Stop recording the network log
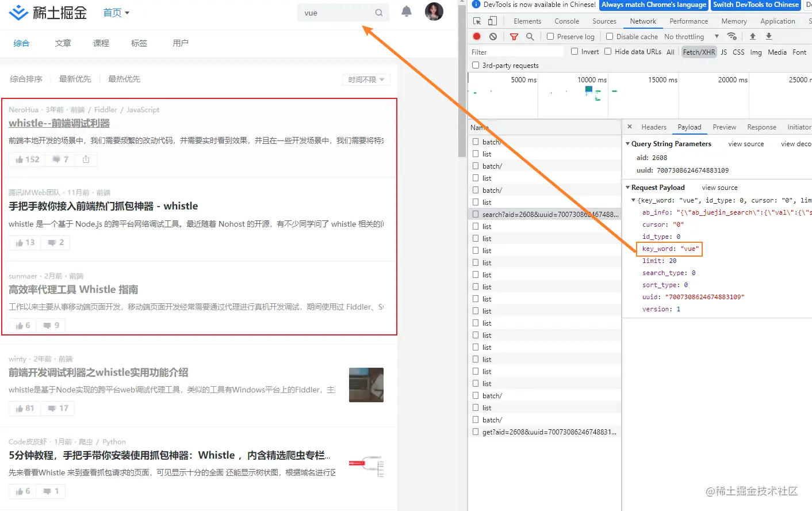The width and height of the screenshot is (812, 511). click(x=477, y=36)
